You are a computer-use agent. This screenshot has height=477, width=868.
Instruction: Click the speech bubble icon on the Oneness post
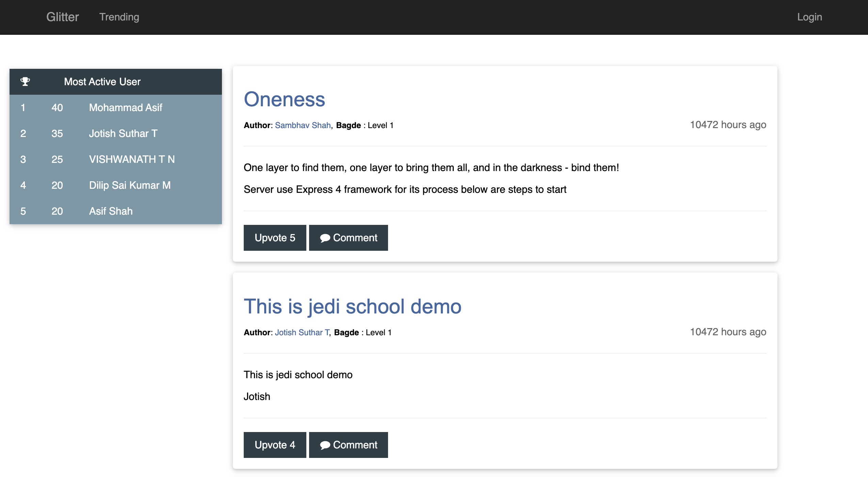click(325, 238)
